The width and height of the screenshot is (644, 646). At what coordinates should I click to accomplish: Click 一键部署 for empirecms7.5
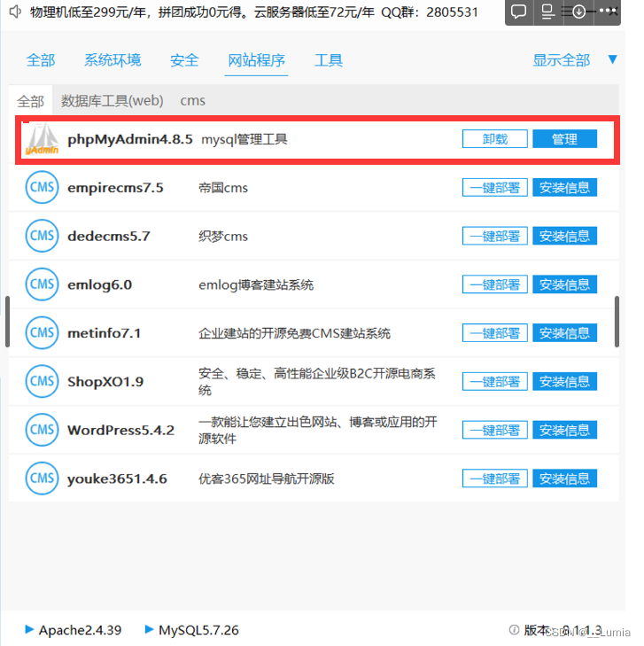coord(495,188)
